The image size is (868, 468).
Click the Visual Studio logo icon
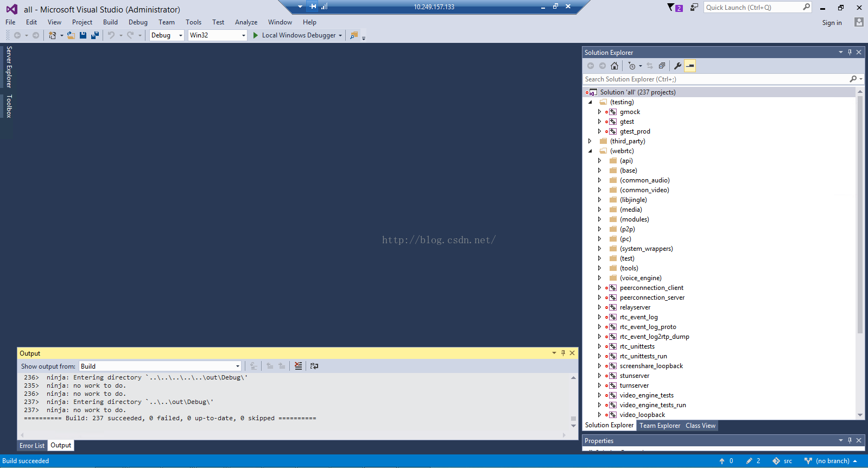(11, 9)
